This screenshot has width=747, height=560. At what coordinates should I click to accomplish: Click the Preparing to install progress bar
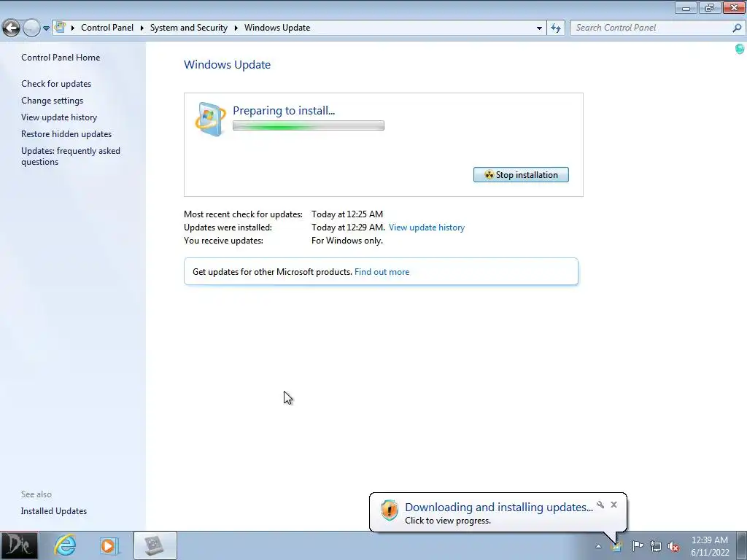309,125
